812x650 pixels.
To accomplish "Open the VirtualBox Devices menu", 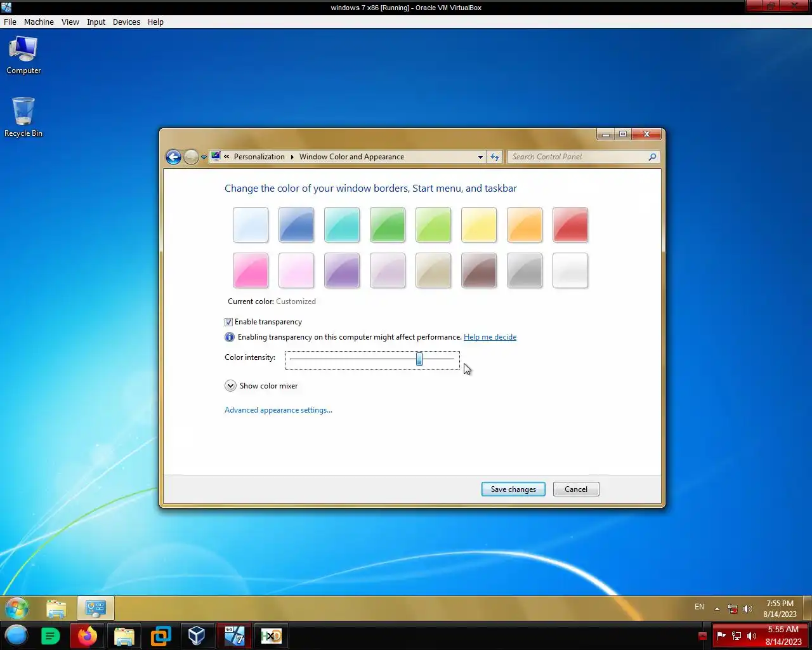I will pos(126,22).
